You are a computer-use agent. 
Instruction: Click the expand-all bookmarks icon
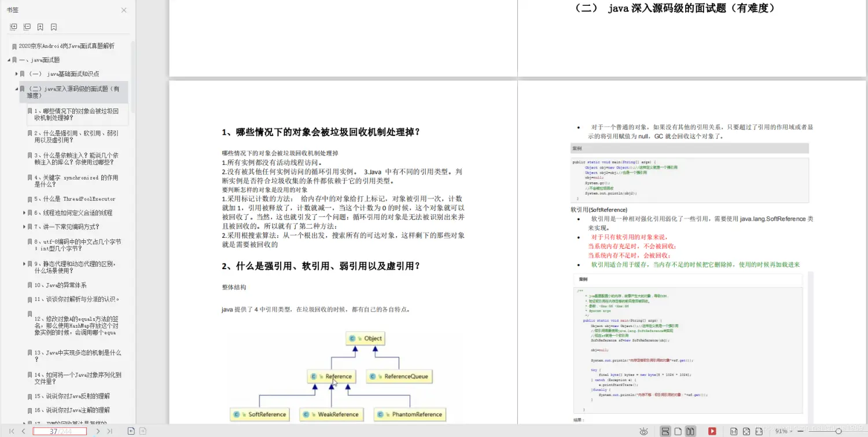(x=14, y=27)
